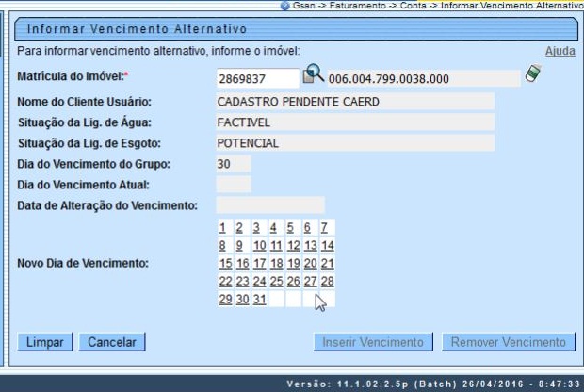Pick day 10 in the due-date grid
This screenshot has width=584, height=392.
tap(260, 246)
